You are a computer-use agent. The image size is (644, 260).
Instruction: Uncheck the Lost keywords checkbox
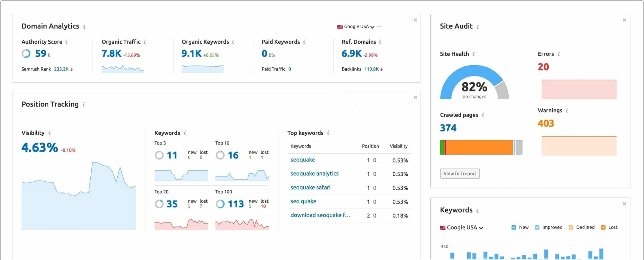pyautogui.click(x=603, y=227)
